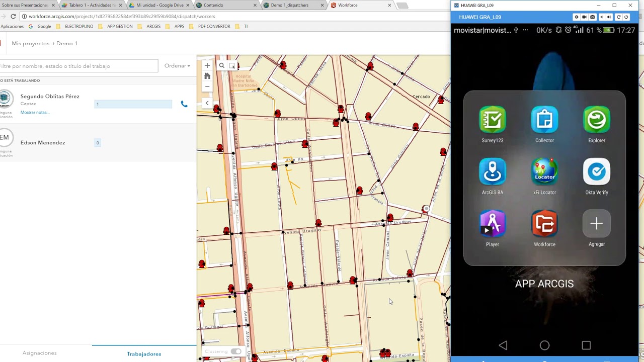Open the Ordenar sort dropdown
The width and height of the screenshot is (644, 362).
coord(177,66)
